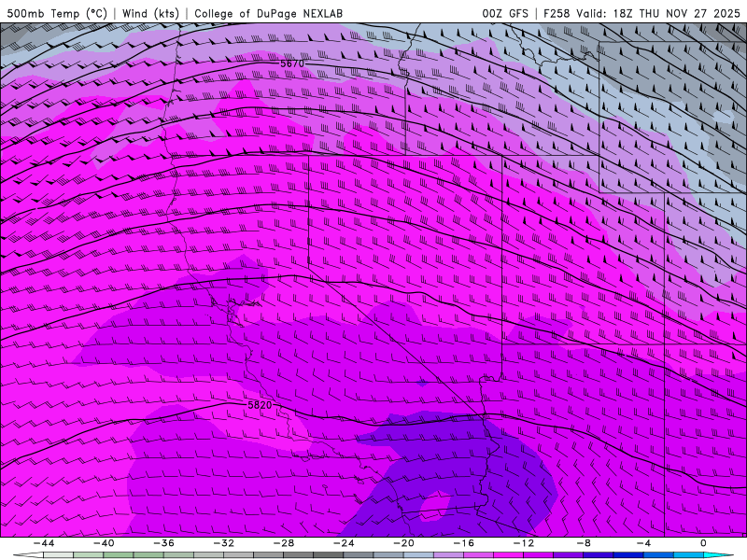Click the 'F258 Valid: 18Z THU NOV 27 2025' text
Image resolution: width=747 pixels, height=560 pixels.
[x=641, y=13]
